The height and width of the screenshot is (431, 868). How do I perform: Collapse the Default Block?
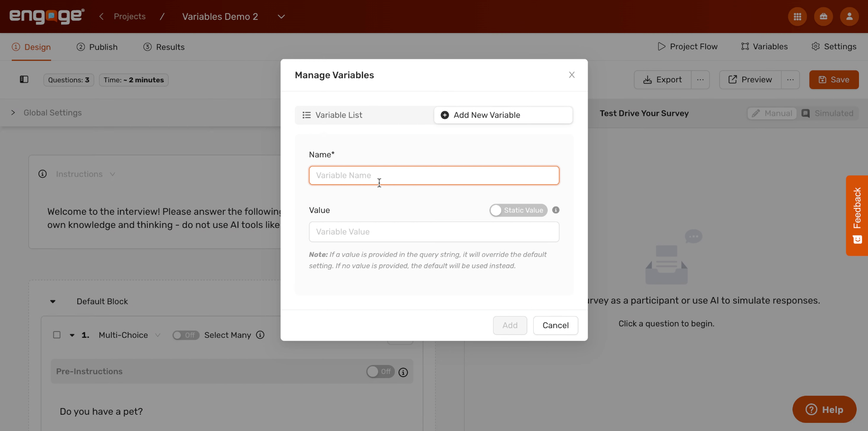tap(53, 302)
